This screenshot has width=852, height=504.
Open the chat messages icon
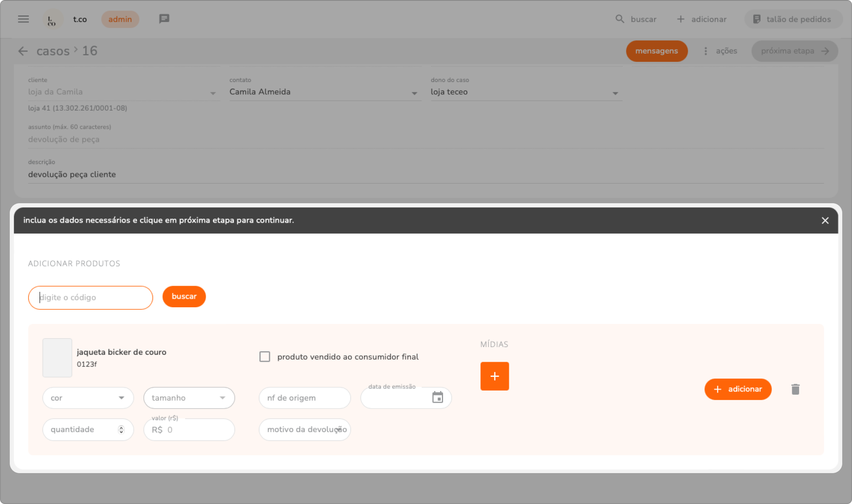pos(164,19)
